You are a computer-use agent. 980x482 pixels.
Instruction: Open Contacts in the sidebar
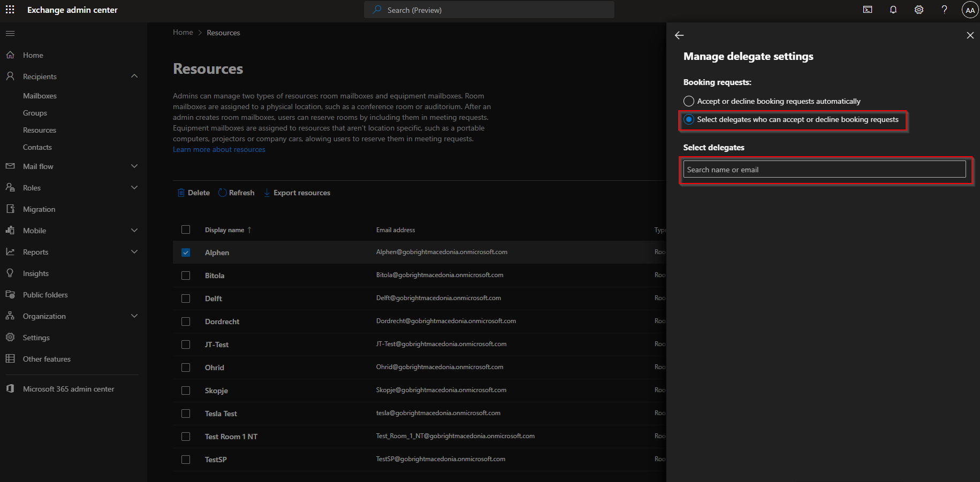[37, 147]
